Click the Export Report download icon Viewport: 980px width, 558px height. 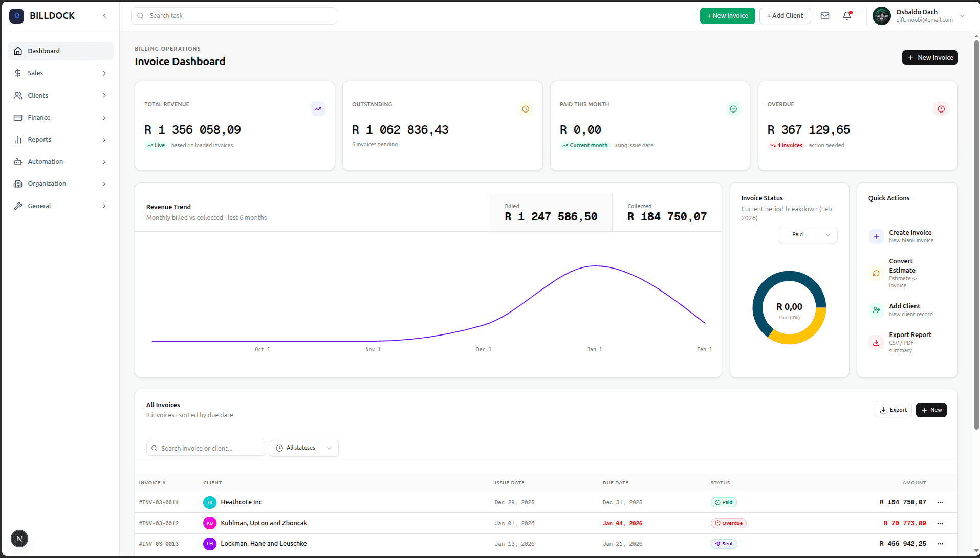pyautogui.click(x=876, y=343)
